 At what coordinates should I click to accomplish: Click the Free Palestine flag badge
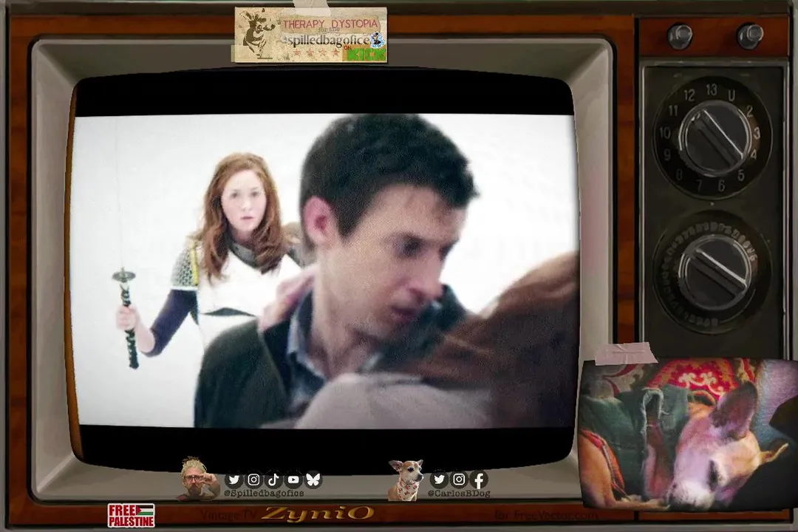pyautogui.click(x=132, y=515)
